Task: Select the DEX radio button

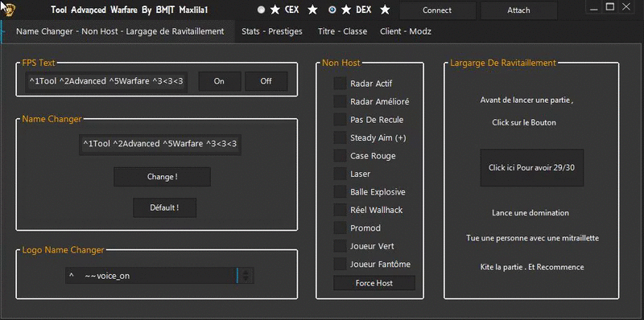Action: pyautogui.click(x=332, y=10)
